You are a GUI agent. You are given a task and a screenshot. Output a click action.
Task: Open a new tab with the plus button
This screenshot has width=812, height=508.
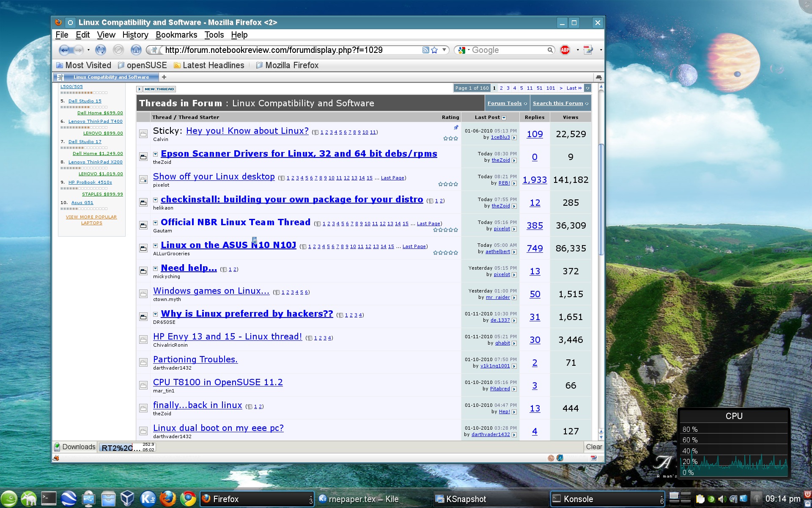164,77
